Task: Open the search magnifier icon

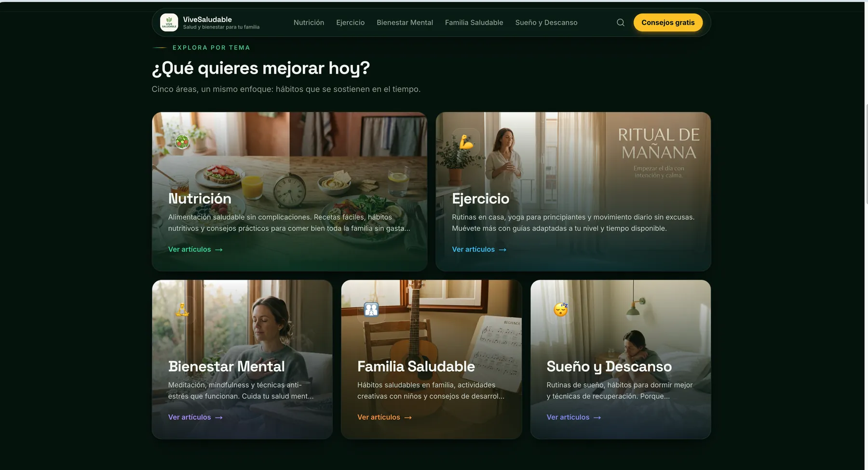Action: click(x=621, y=23)
